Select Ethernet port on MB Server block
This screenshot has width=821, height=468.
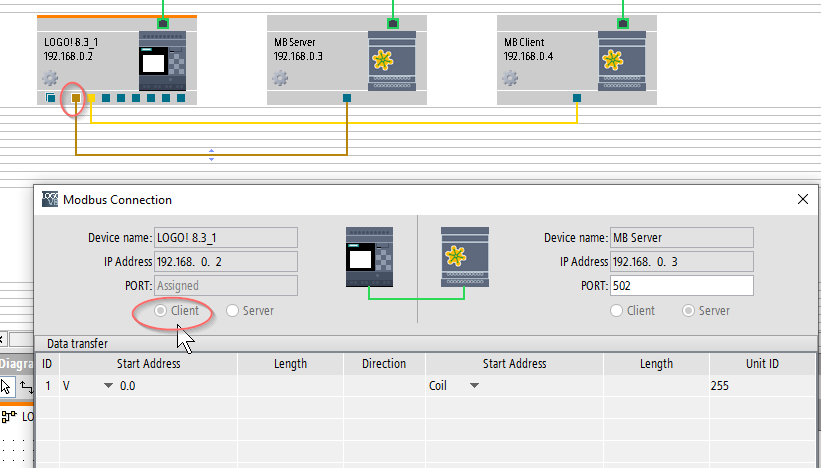click(393, 23)
